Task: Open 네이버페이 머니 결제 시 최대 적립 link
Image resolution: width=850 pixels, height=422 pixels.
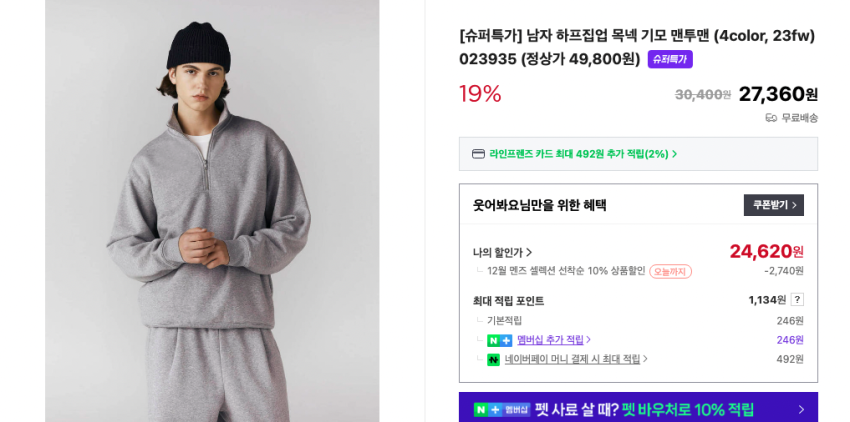Action: 575,359
